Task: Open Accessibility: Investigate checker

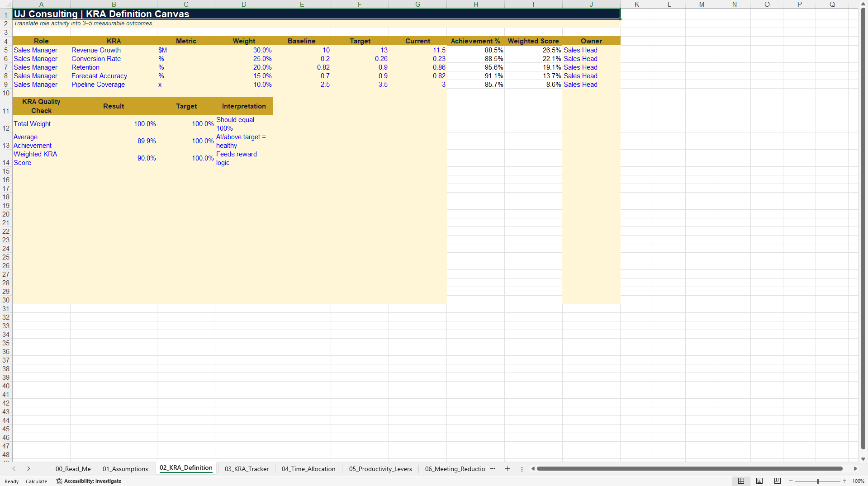Action: pyautogui.click(x=89, y=481)
